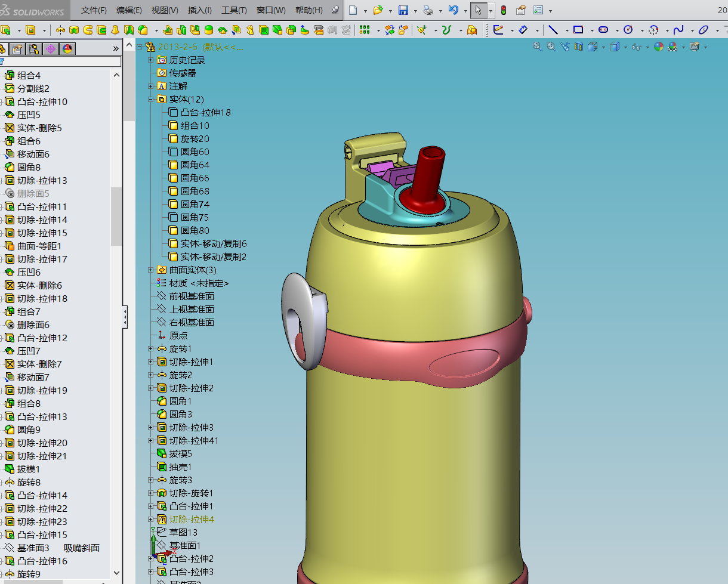Toggle the menu bar pin
728x584 pixels.
tap(335, 10)
